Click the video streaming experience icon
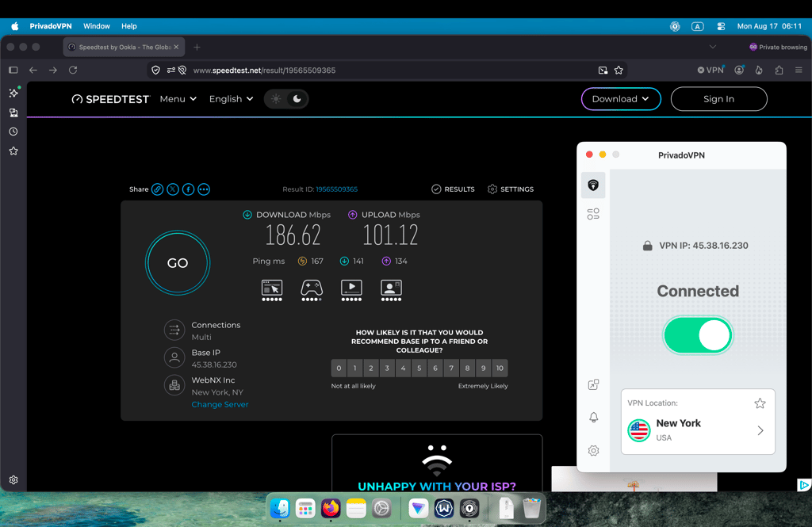Image resolution: width=812 pixels, height=527 pixels. point(351,290)
